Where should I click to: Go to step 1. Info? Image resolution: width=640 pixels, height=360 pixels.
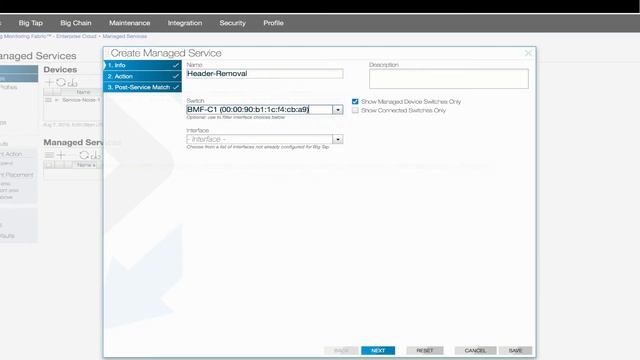[142, 65]
